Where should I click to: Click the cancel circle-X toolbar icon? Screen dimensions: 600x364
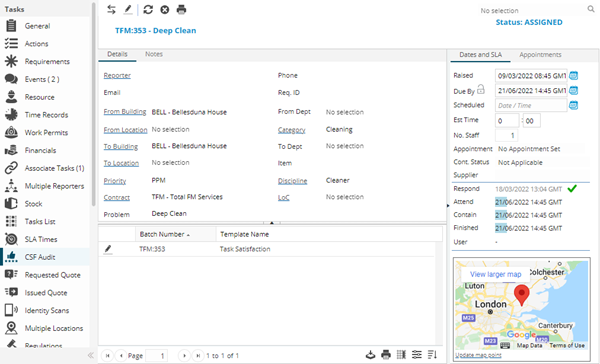[x=165, y=10]
